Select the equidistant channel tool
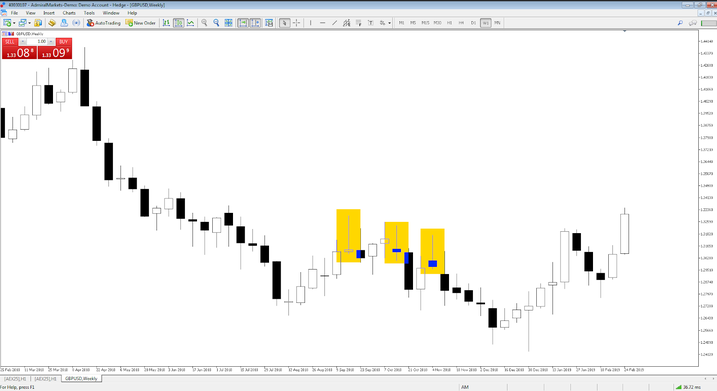Viewport: 717px width, 391px height. click(346, 23)
